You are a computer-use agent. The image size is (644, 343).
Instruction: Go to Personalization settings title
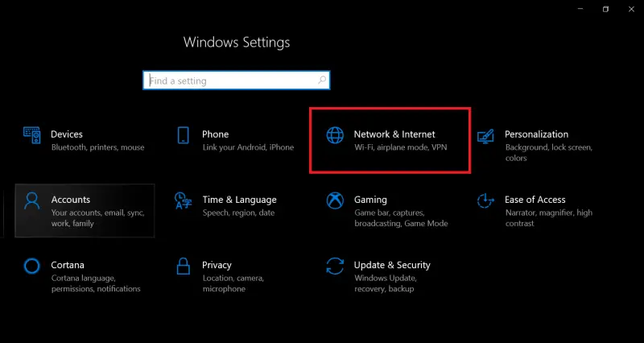[536, 134]
